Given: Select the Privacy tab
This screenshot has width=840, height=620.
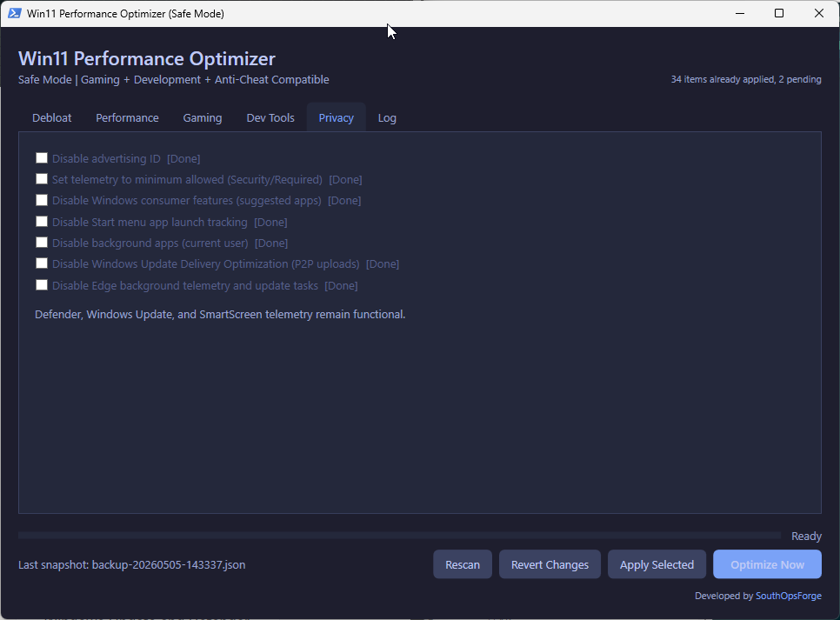Looking at the screenshot, I should pyautogui.click(x=336, y=118).
